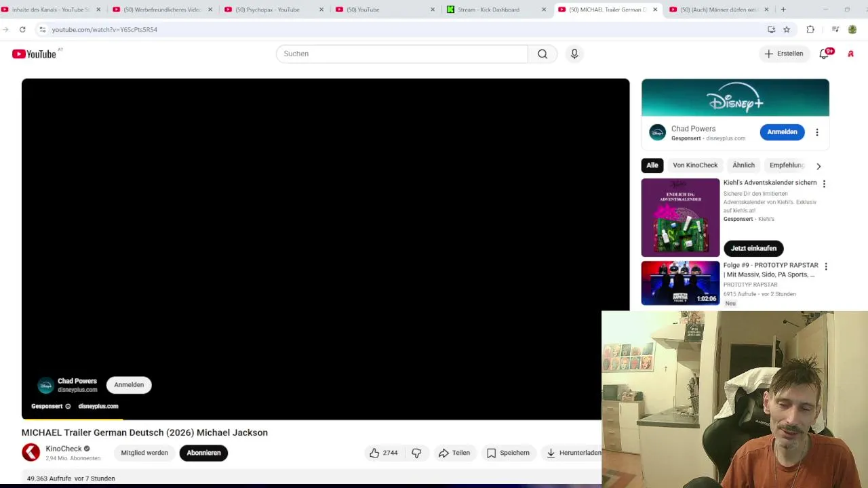Screen dimensions: 868x488
Task: Share the video via Teilen
Action: point(454,453)
